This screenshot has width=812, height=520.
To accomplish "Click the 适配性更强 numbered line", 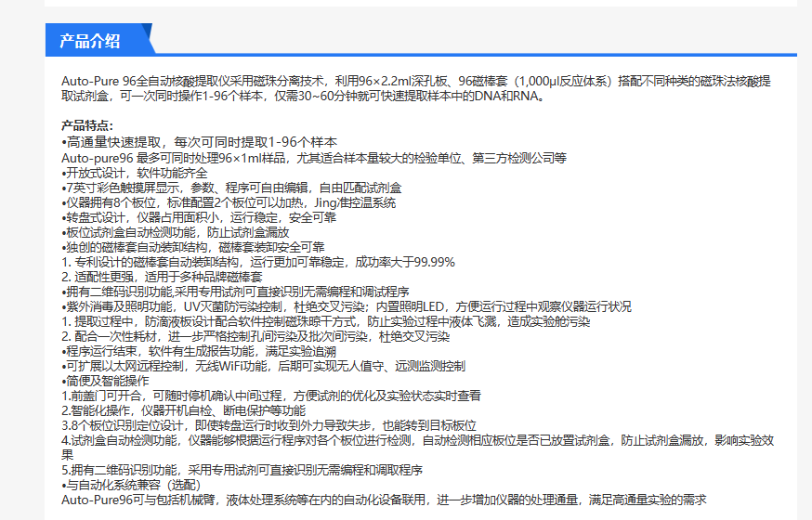I will pos(162,277).
